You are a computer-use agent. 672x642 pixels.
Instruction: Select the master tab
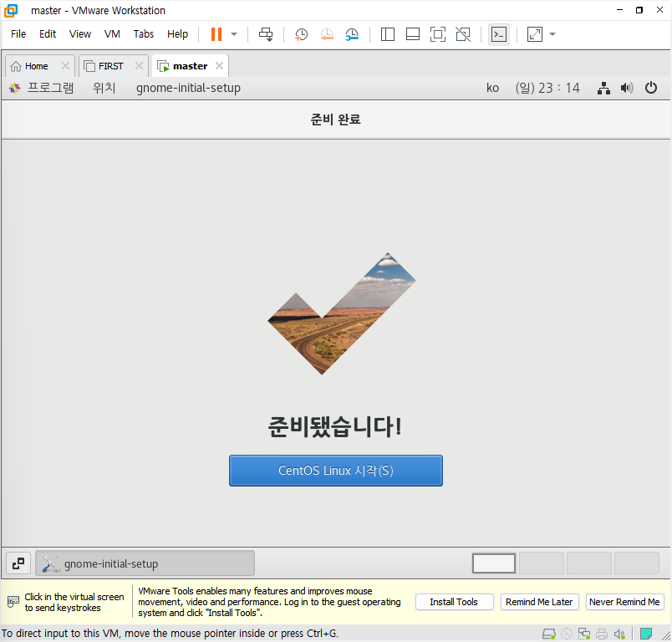[x=191, y=66]
